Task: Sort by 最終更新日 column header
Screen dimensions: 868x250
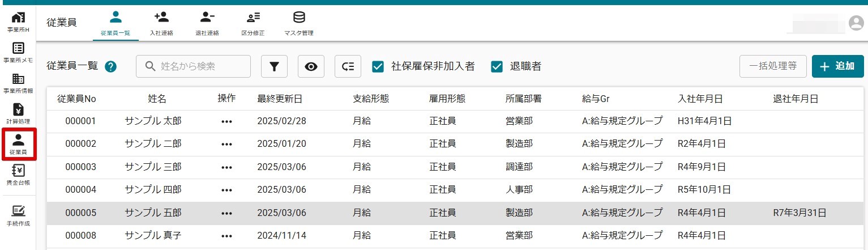Action: (x=280, y=99)
